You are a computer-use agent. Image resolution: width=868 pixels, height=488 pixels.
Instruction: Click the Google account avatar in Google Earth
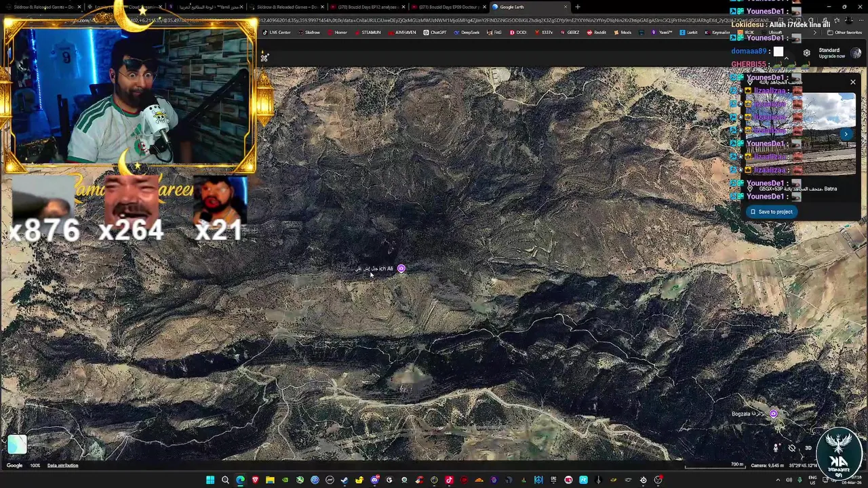856,53
